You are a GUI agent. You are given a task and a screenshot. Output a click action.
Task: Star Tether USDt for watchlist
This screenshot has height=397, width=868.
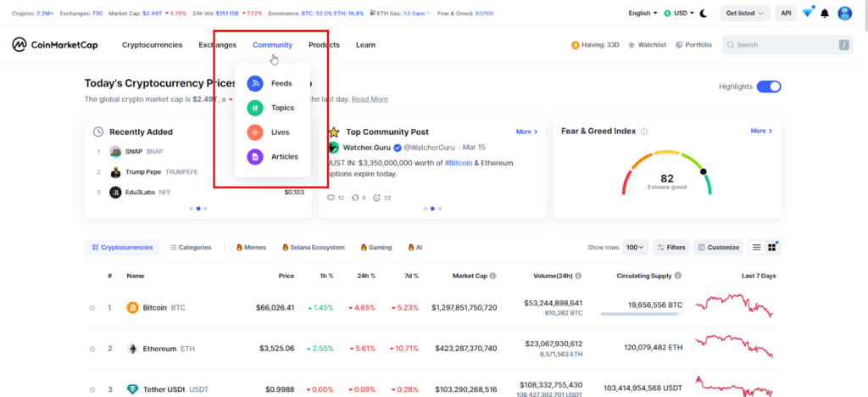point(92,390)
